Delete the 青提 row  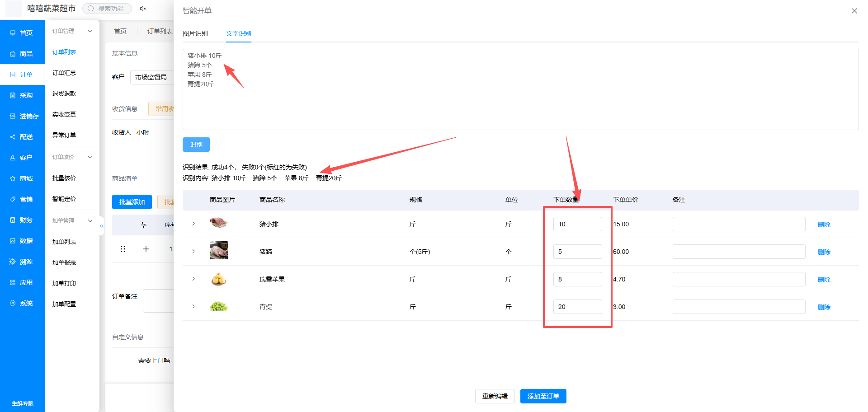click(x=824, y=307)
